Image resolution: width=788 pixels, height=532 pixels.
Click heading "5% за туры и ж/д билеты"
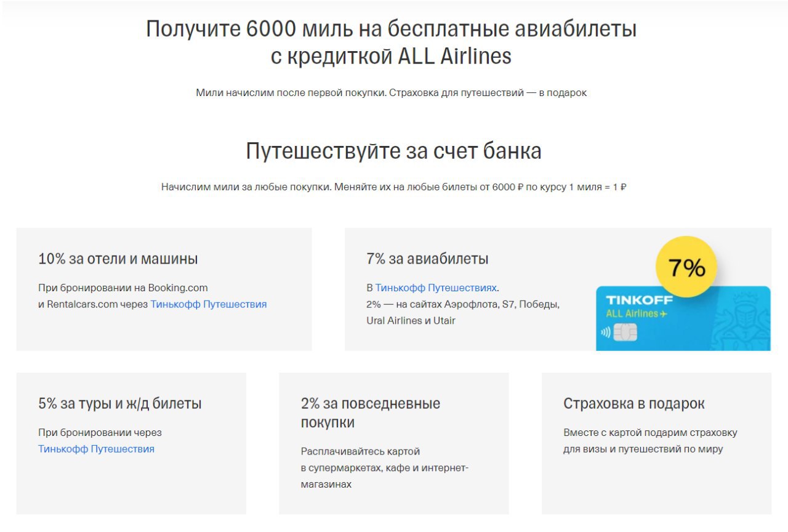click(120, 404)
